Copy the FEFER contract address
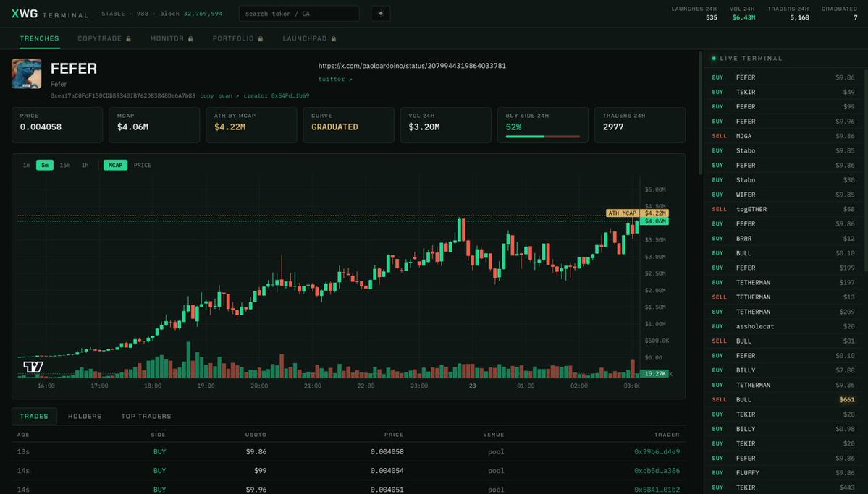The height and width of the screenshot is (494, 868). [206, 95]
